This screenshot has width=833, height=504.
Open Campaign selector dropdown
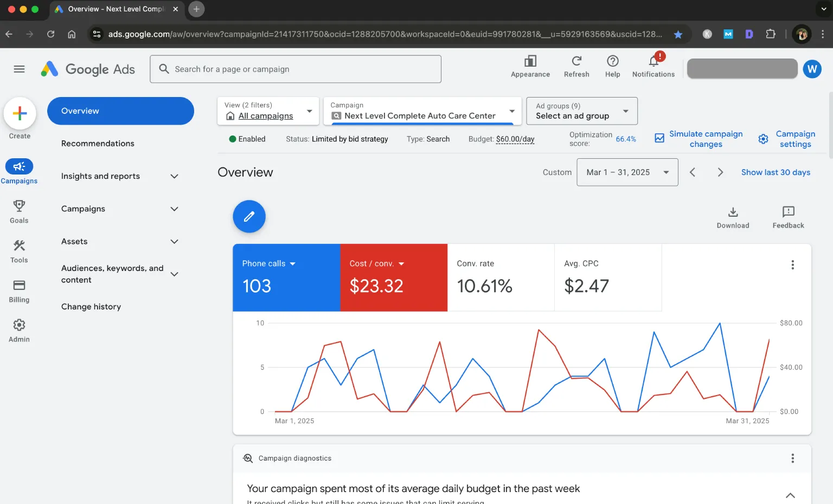tap(422, 111)
